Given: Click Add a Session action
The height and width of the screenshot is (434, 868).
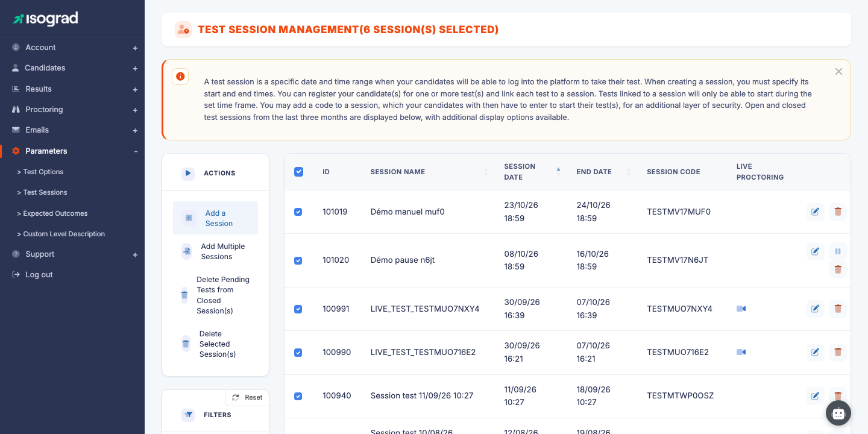Looking at the screenshot, I should coord(215,218).
